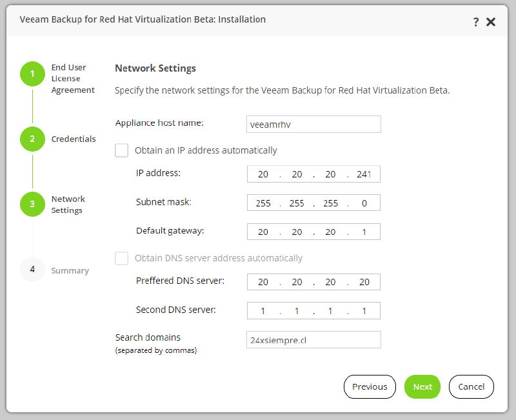Click the 'Subnet mask:' label
The image size is (516, 420).
164,202
